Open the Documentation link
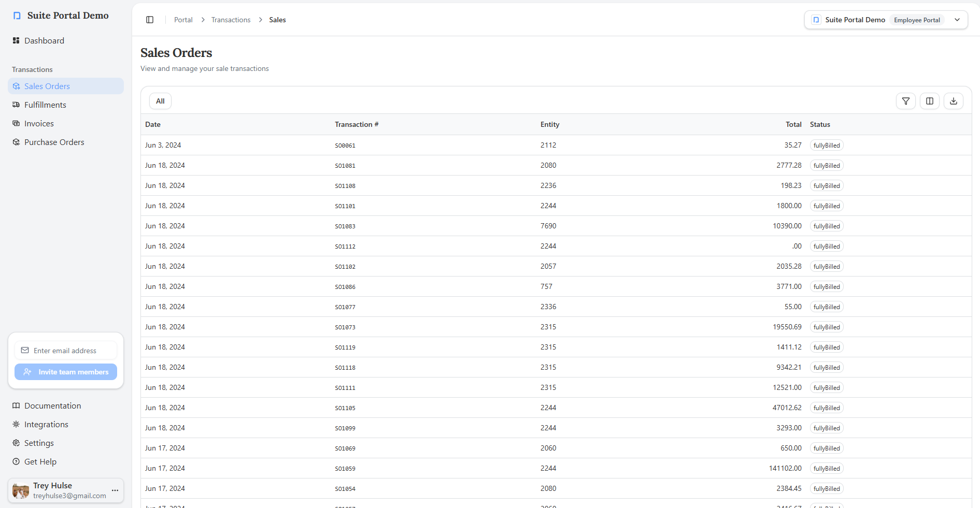Viewport: 980px width, 508px height. pyautogui.click(x=52, y=405)
